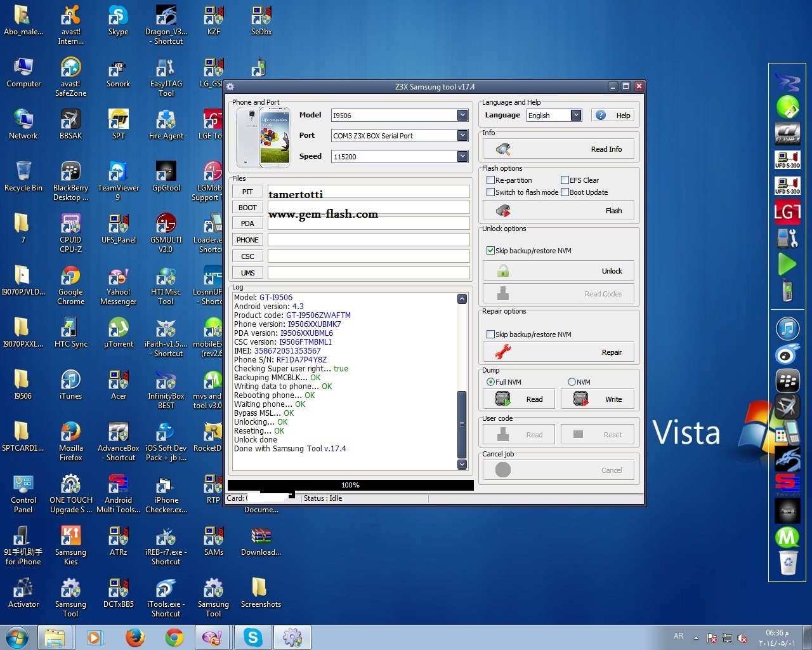Viewport: 812px width, 650px height.
Task: Open the UFS_Panel desktop icon
Action: click(x=118, y=229)
